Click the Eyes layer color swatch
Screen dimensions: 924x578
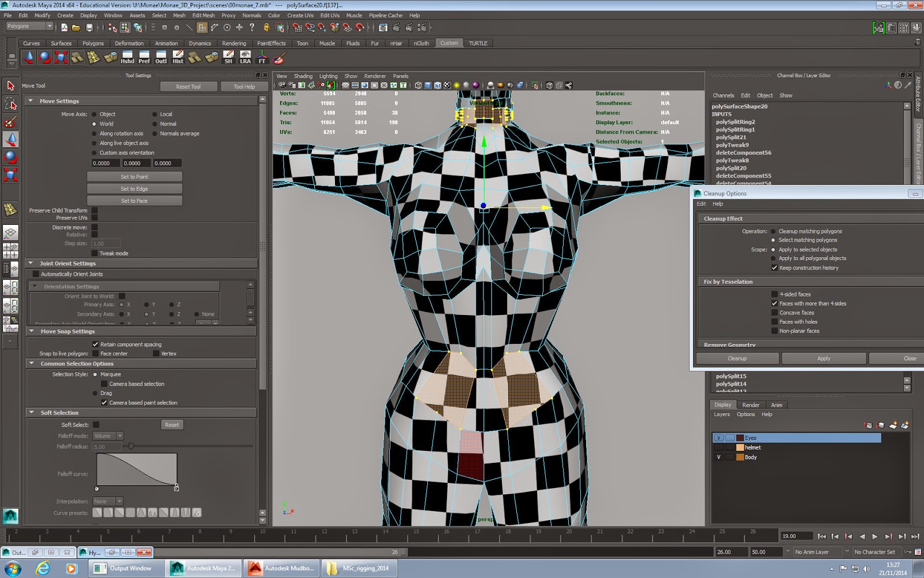coord(740,438)
